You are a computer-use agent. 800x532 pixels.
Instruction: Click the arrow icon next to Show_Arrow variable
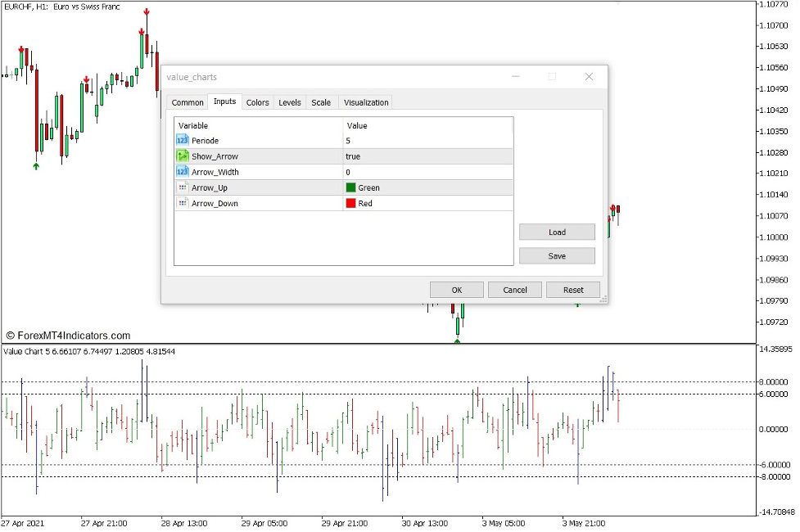(182, 156)
